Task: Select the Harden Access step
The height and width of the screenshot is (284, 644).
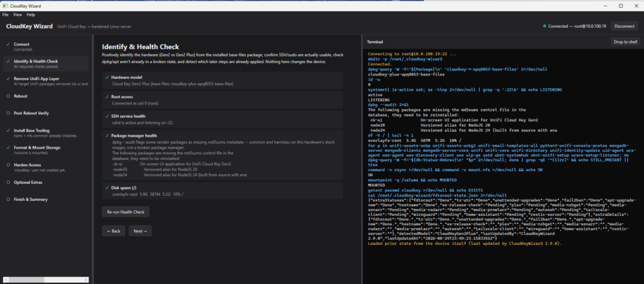Action: point(45,168)
